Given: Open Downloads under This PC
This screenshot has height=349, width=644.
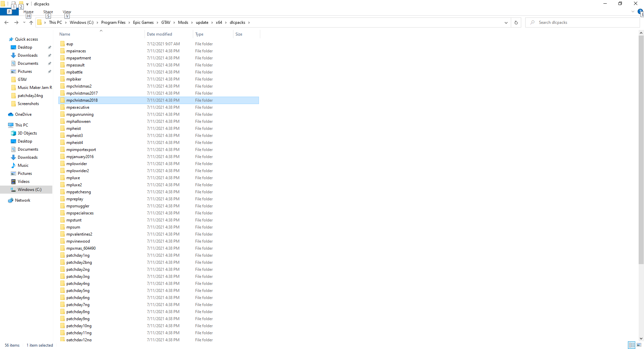Looking at the screenshot, I should tap(28, 157).
